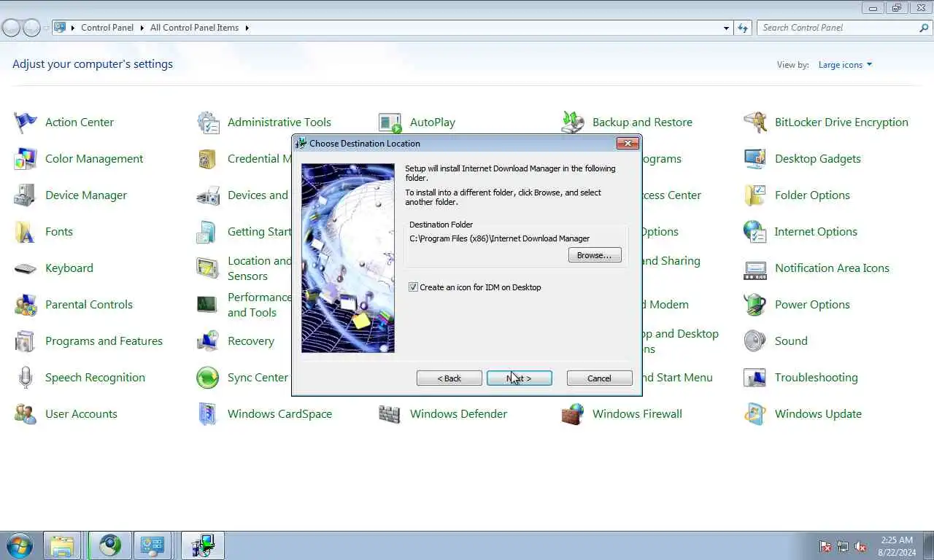Screen dimensions: 934x560
Task: Click Recovery icon
Action: [x=208, y=341]
